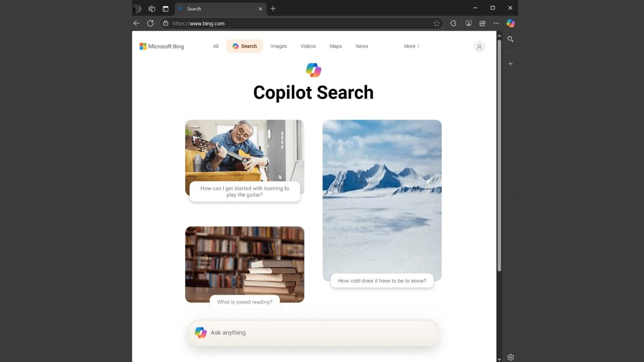
Task: Customize the sidebar with the plus icon
Action: 510,63
